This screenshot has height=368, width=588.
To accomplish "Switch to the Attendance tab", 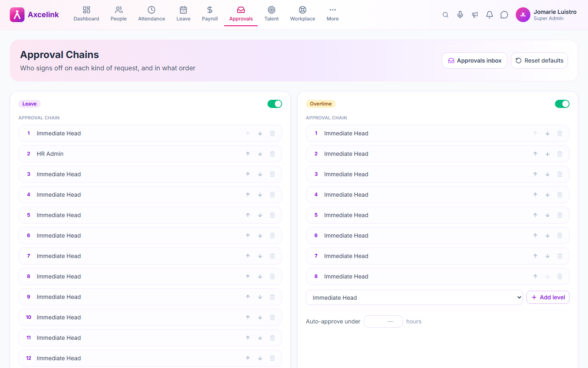I will tap(151, 14).
